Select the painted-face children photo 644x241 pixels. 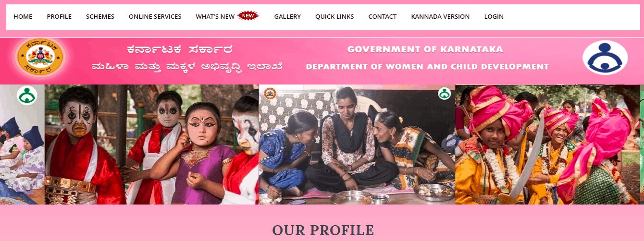coord(152,145)
